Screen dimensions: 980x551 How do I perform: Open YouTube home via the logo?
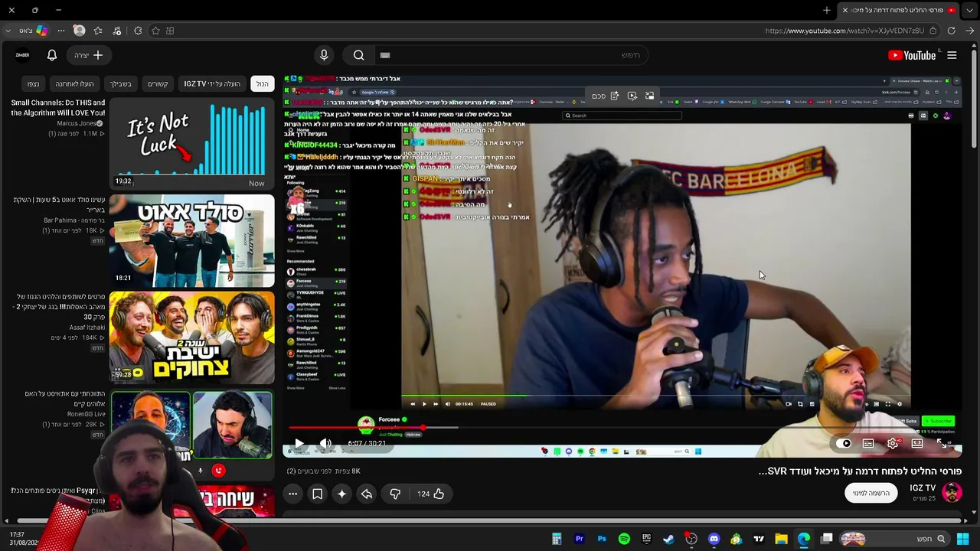click(912, 55)
